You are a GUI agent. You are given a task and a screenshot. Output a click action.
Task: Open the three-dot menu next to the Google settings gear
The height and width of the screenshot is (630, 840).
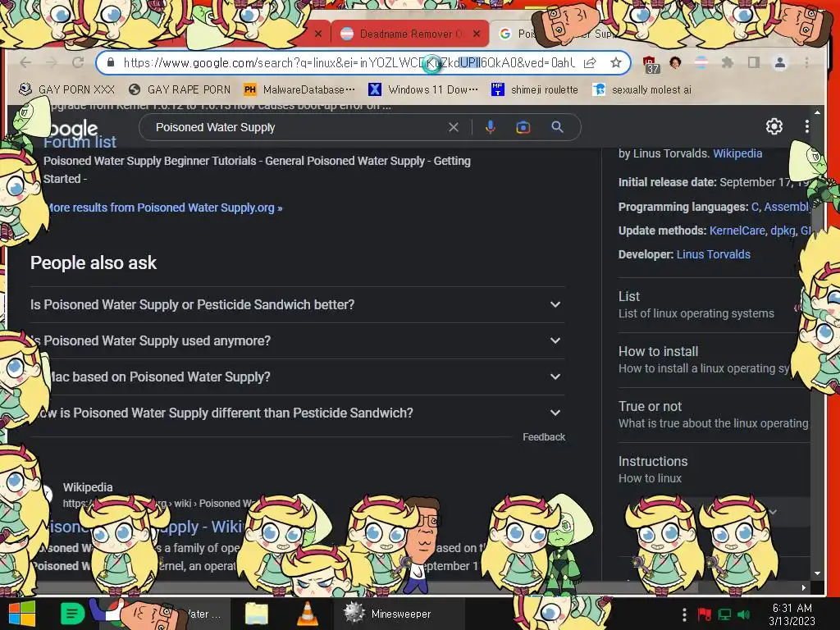click(x=807, y=126)
